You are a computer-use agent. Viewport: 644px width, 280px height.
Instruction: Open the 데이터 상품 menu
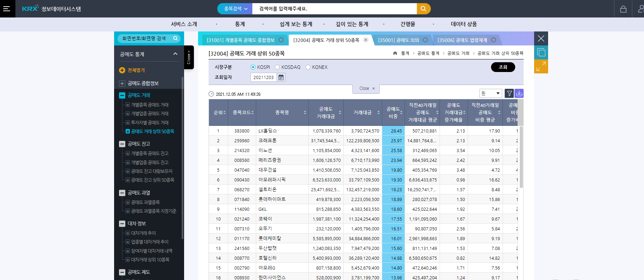464,24
